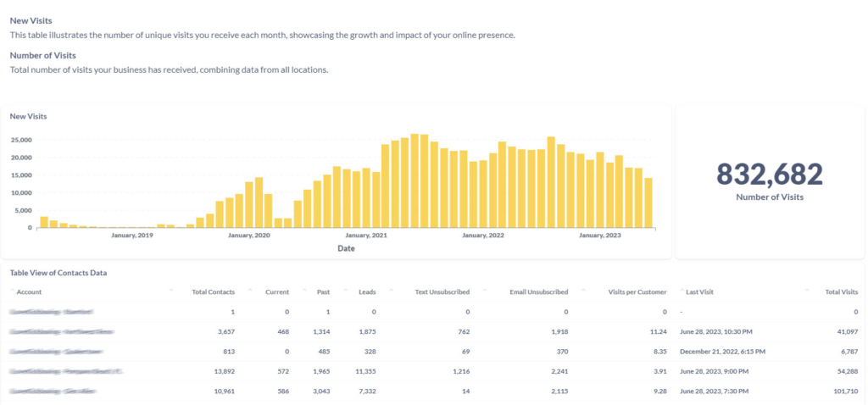Click the Date axis title

(346, 249)
